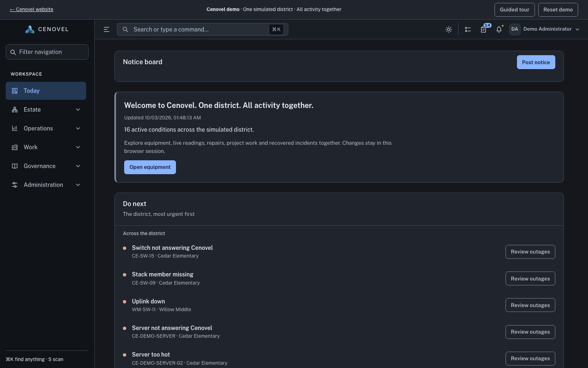Click the Open equipment button
The width and height of the screenshot is (588, 368).
[x=150, y=167]
